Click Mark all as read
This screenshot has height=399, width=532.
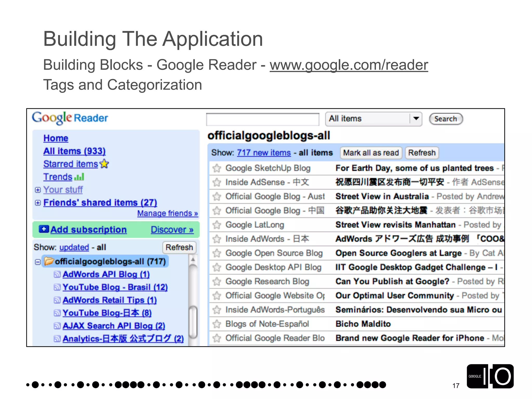371,153
